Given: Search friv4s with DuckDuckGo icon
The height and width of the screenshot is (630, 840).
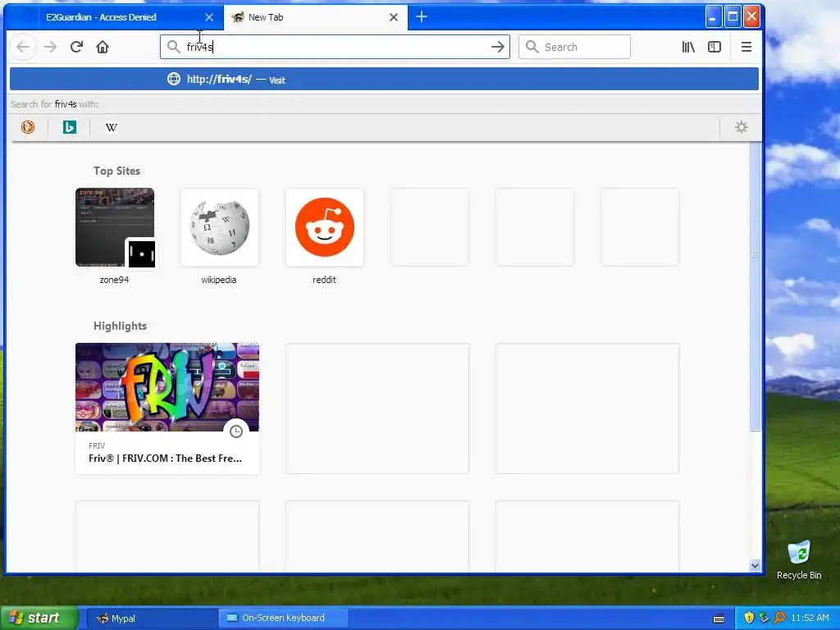Looking at the screenshot, I should pyautogui.click(x=28, y=127).
